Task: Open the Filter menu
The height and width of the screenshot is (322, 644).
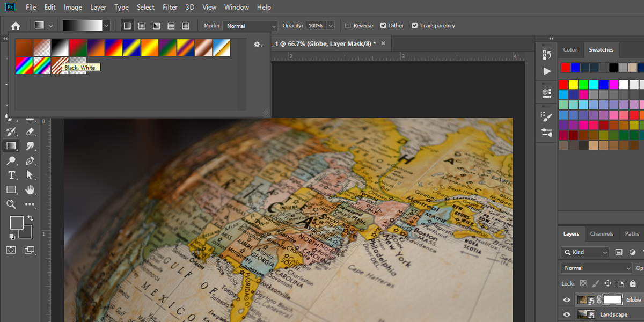Action: tap(170, 7)
